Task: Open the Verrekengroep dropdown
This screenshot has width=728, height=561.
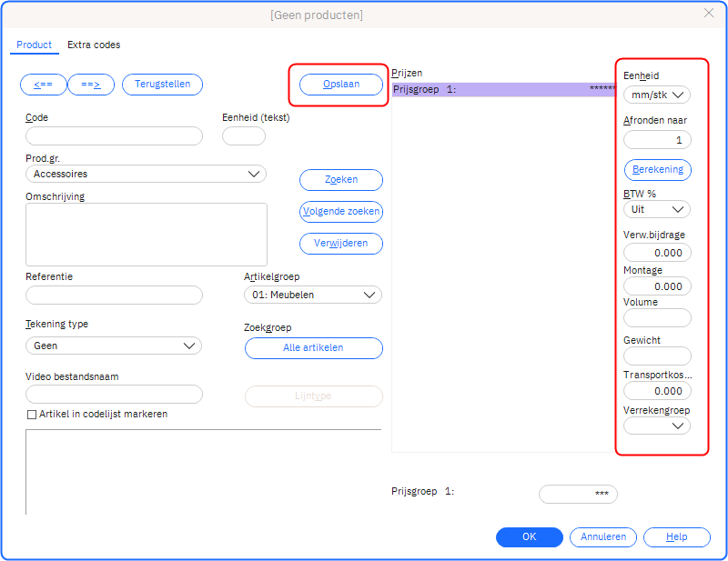Action: 656,425
